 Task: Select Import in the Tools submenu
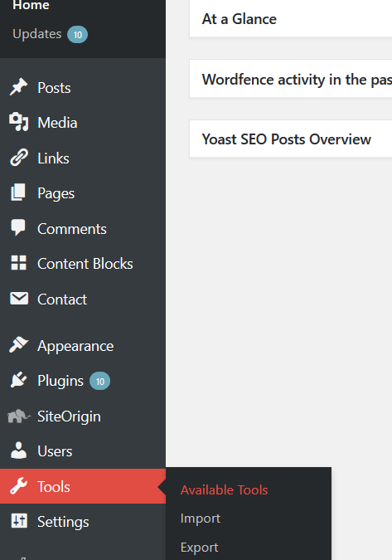(200, 519)
